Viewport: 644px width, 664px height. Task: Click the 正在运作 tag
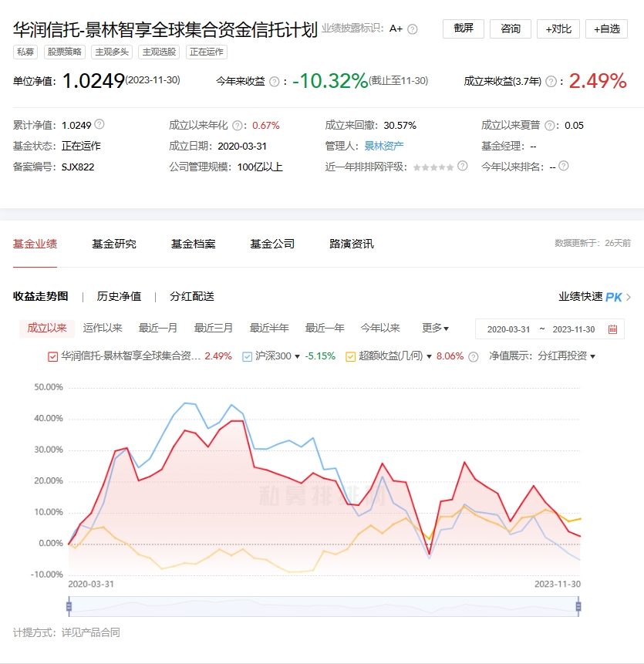tap(207, 52)
